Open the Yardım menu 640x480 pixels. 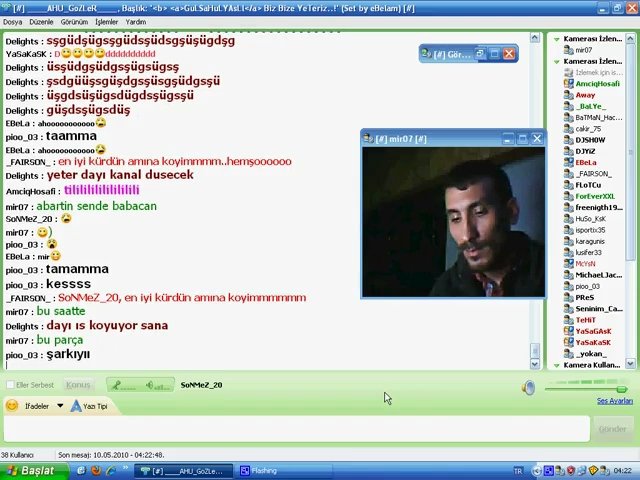[x=136, y=22]
